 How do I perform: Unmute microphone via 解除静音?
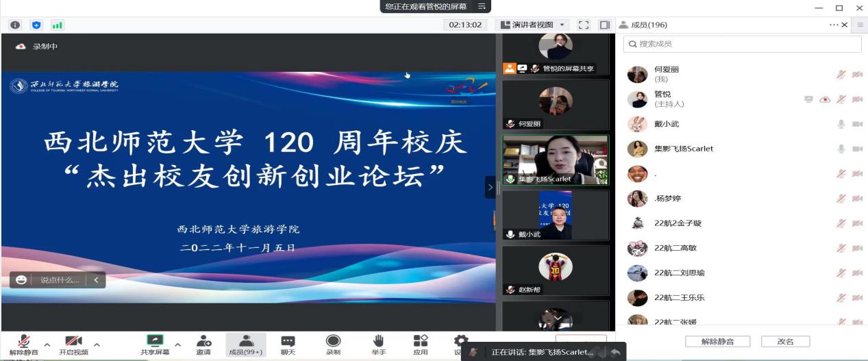pyautogui.click(x=24, y=341)
